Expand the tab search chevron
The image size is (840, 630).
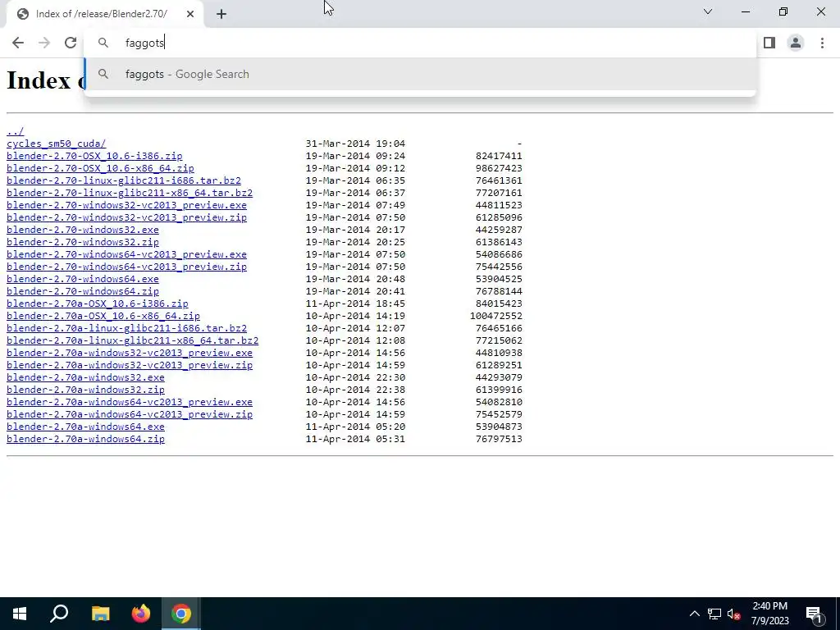708,11
